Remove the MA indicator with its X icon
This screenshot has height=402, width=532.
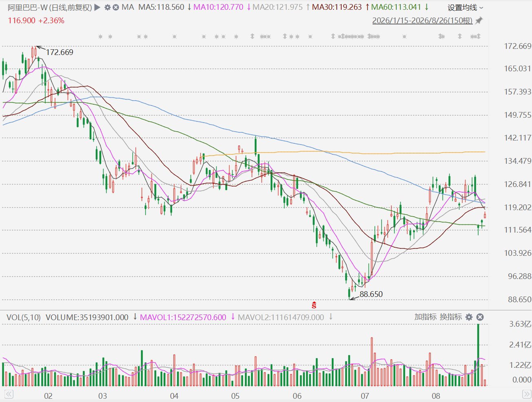(x=116, y=7)
